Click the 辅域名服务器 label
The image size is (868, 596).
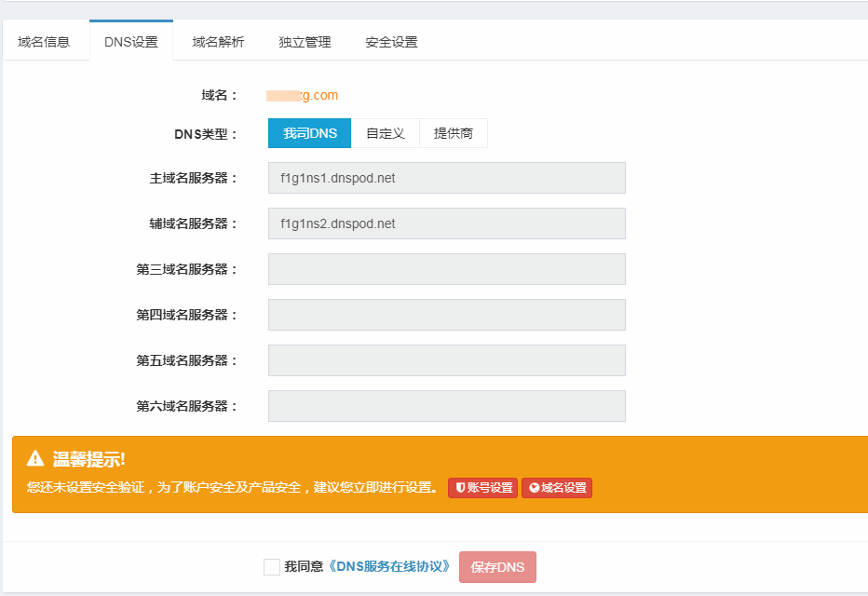[x=193, y=223]
